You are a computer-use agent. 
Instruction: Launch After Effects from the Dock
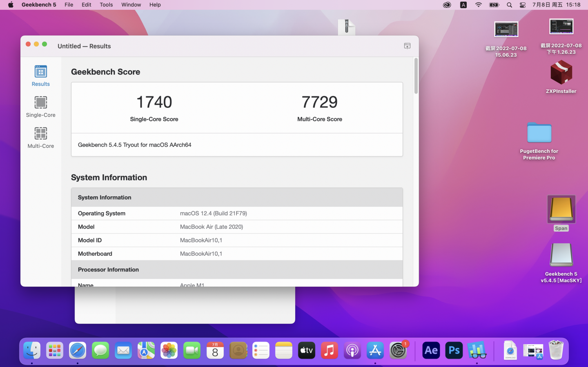[431, 350]
